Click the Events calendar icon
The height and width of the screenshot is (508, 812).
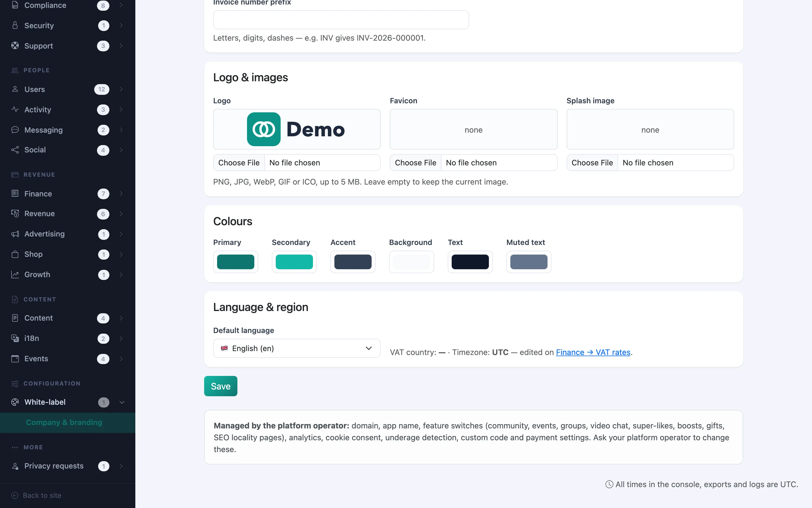tap(15, 358)
